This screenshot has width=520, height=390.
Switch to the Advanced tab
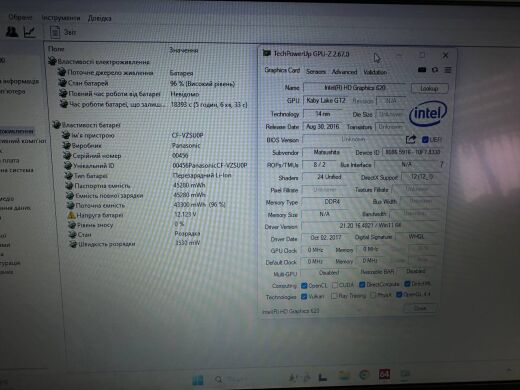[x=344, y=72]
